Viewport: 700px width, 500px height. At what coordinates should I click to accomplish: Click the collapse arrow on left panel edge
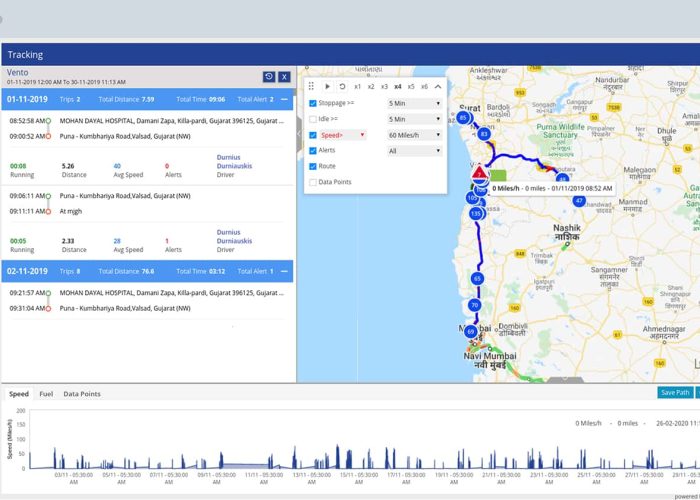[x=298, y=131]
